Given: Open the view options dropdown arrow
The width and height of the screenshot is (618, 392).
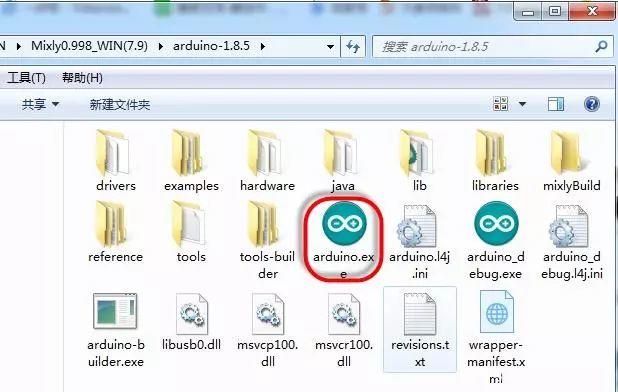Looking at the screenshot, I should (522, 104).
